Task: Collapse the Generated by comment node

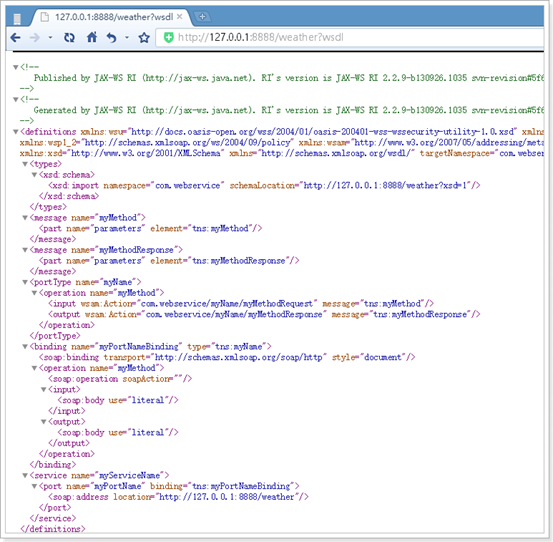Action: pyautogui.click(x=16, y=99)
